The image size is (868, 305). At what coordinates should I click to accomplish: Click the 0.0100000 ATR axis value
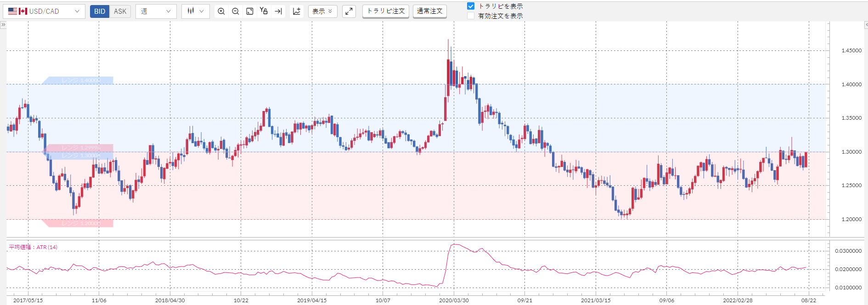(x=848, y=288)
